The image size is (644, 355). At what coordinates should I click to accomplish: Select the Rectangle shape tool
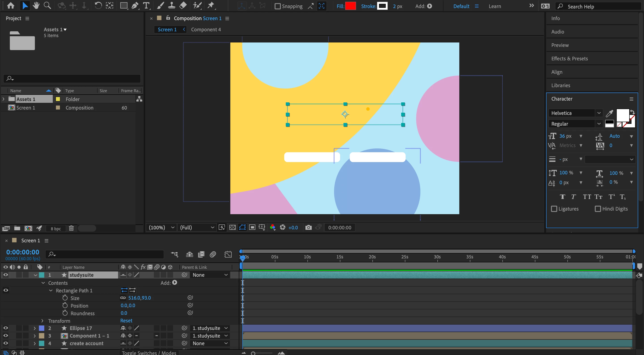tap(123, 6)
